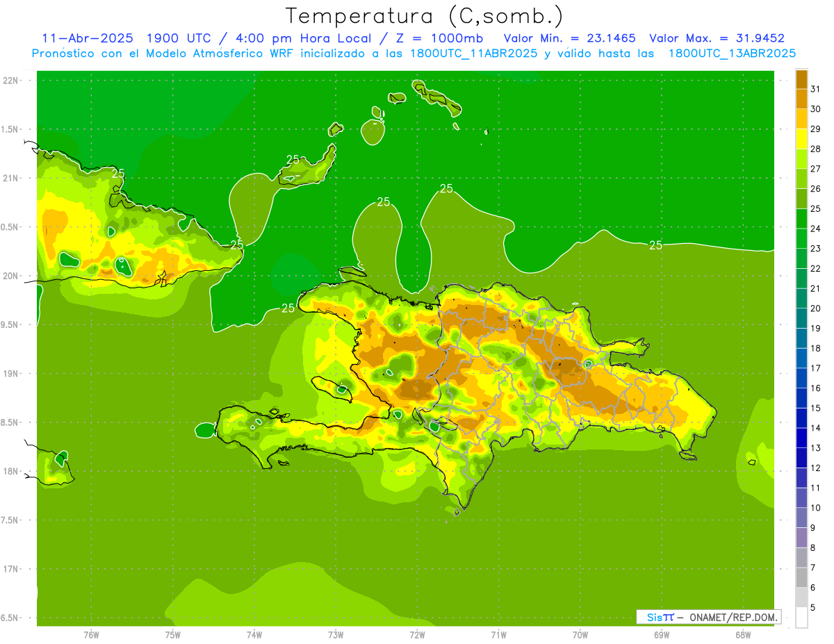This screenshot has height=644, width=834.
Task: Pick the blue legend swatch between 15 and 16
Action: (801, 398)
